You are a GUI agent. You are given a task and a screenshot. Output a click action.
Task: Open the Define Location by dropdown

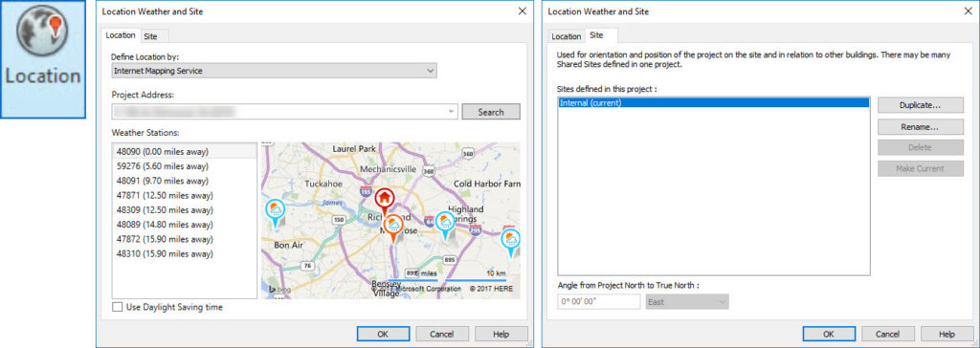275,71
